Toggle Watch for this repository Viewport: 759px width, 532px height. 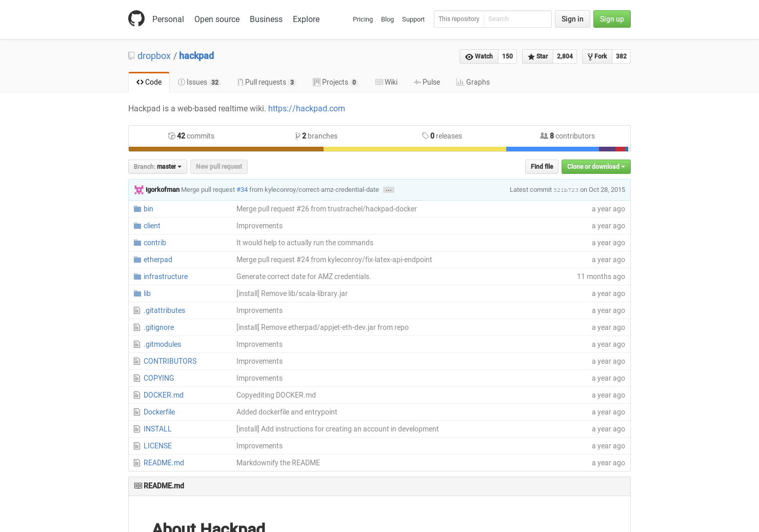(478, 56)
